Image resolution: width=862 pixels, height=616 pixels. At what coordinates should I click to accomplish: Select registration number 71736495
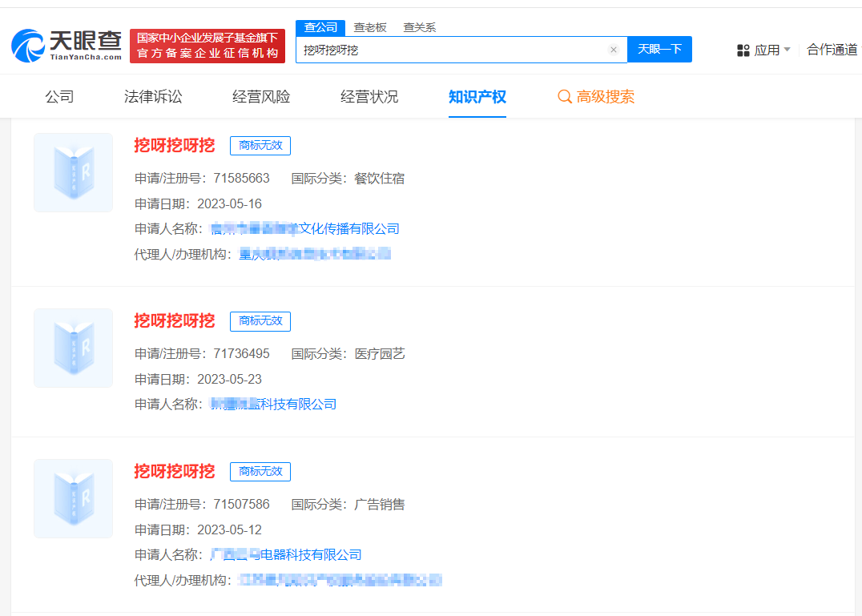coord(242,354)
